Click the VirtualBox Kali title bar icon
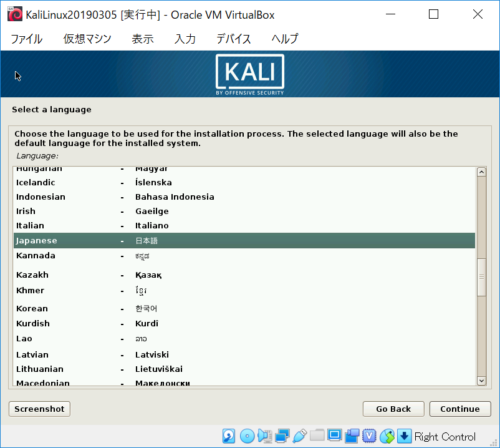Screen dimensions: 500x448 pos(15,14)
